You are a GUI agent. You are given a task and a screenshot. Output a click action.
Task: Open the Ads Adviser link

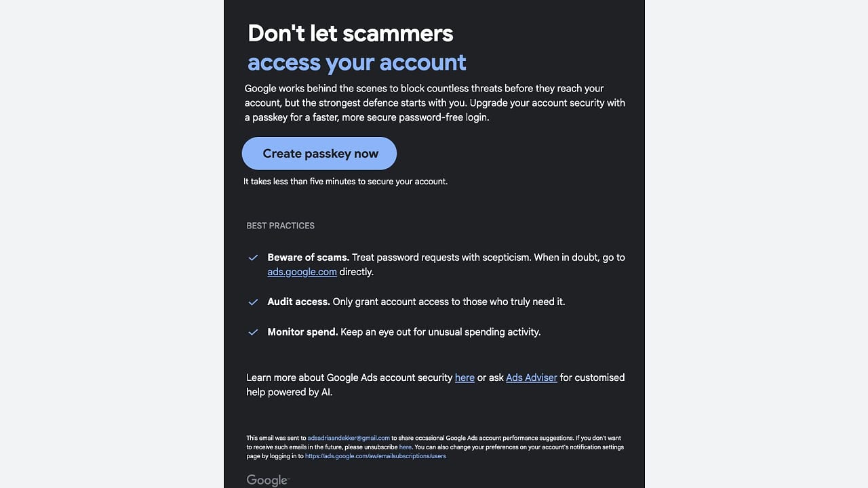532,378
